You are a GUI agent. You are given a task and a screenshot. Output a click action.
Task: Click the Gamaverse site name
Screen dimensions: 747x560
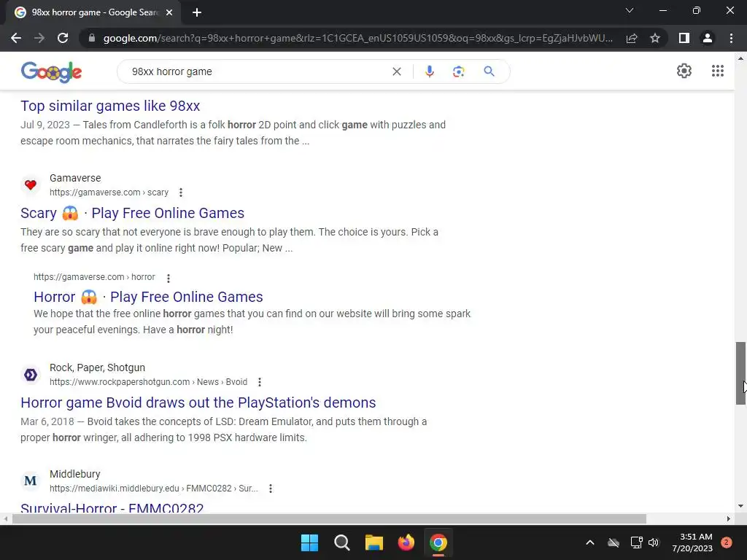coord(75,178)
